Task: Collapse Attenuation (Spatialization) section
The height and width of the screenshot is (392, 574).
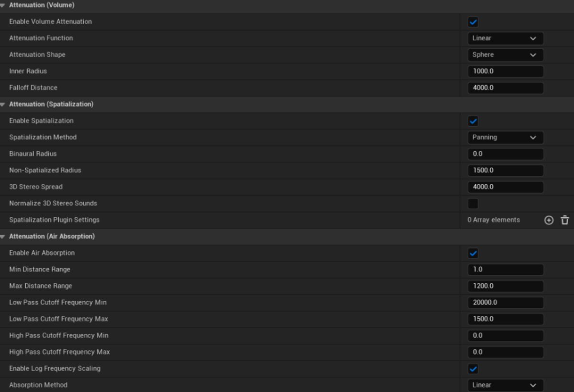Action: click(x=3, y=104)
